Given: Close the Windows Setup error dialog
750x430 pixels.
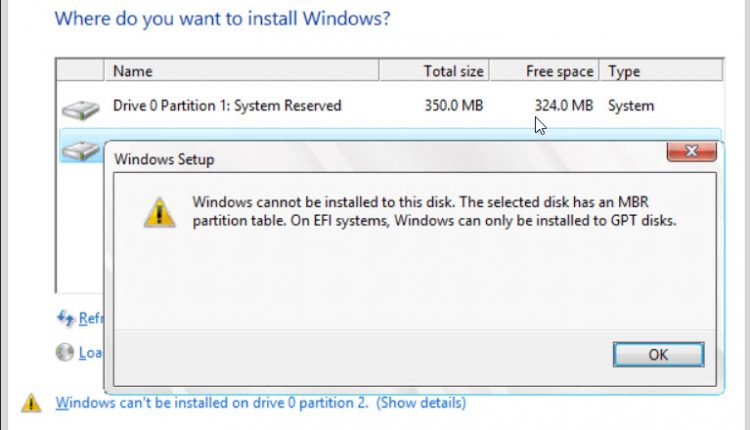Looking at the screenshot, I should (691, 151).
